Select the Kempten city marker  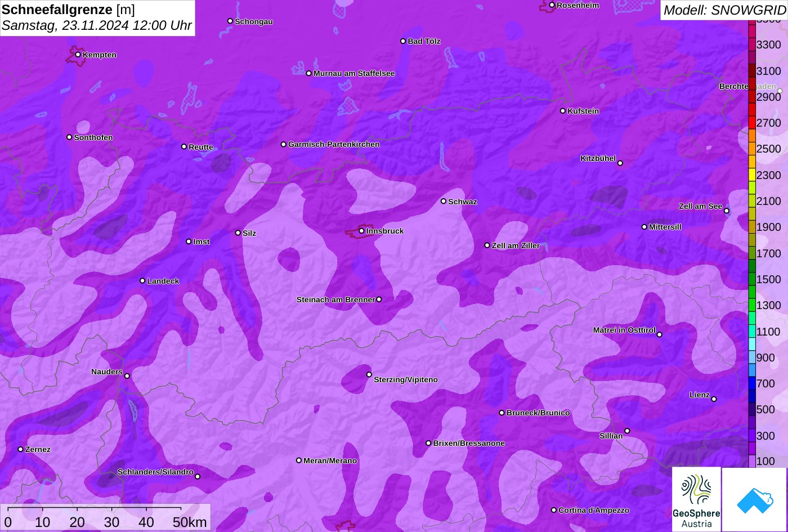click(x=78, y=55)
